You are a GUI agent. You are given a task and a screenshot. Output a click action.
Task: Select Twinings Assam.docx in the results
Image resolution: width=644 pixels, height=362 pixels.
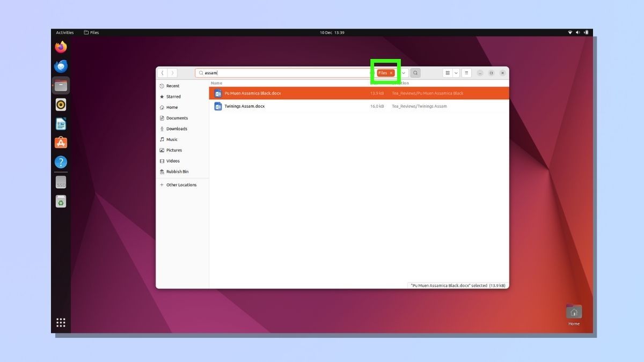tap(246, 106)
